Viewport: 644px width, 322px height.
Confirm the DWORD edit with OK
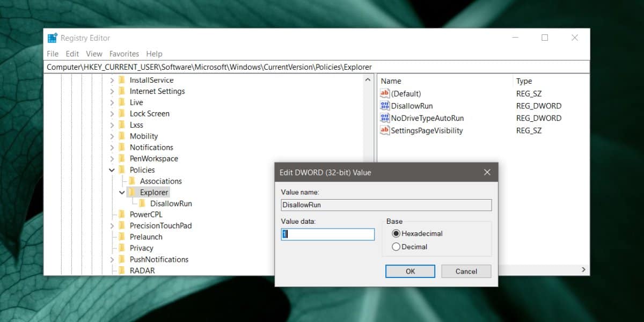point(411,271)
